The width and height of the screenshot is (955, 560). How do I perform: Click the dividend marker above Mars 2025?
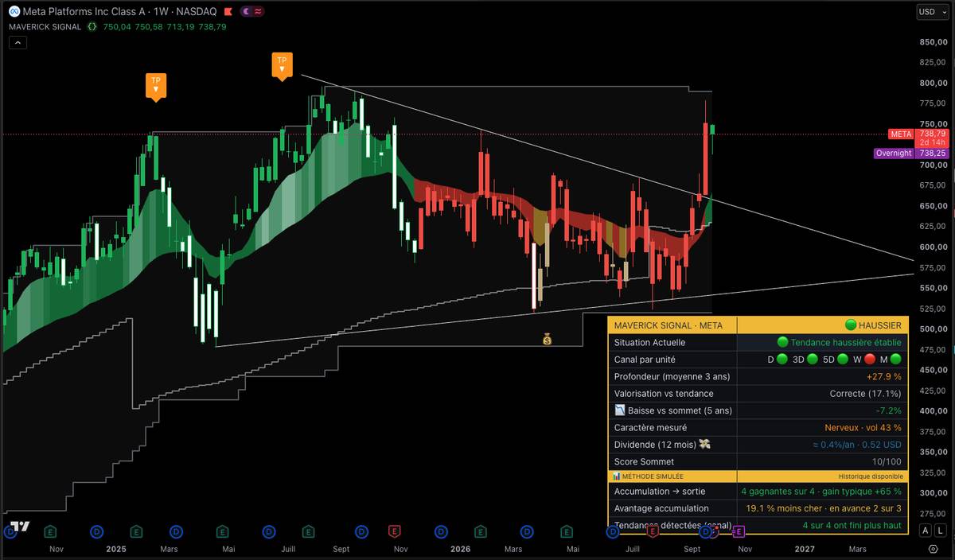(x=175, y=531)
